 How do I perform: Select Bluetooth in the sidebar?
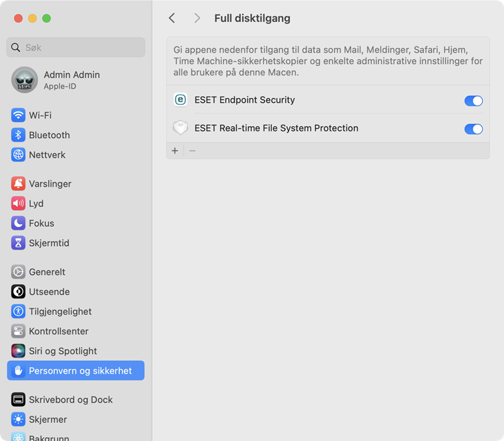49,135
